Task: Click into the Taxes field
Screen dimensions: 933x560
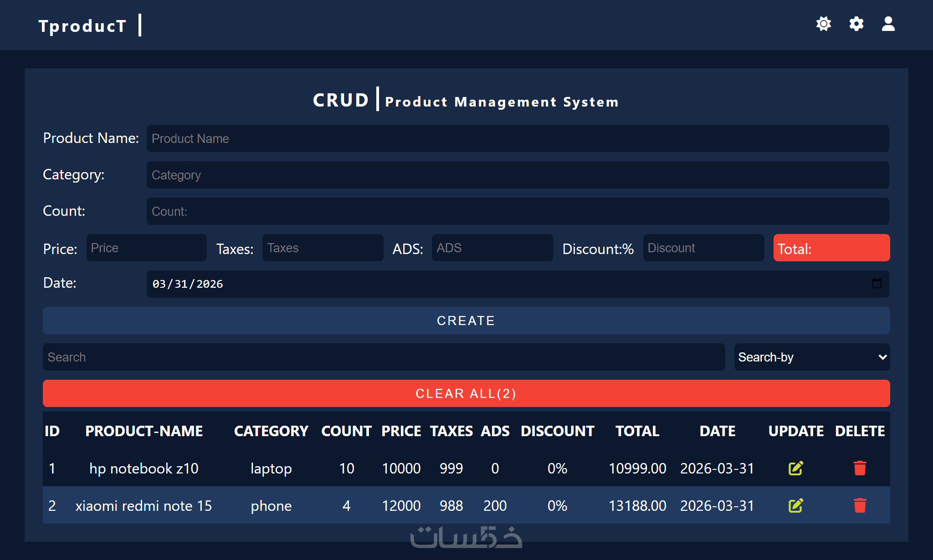Action: click(323, 248)
